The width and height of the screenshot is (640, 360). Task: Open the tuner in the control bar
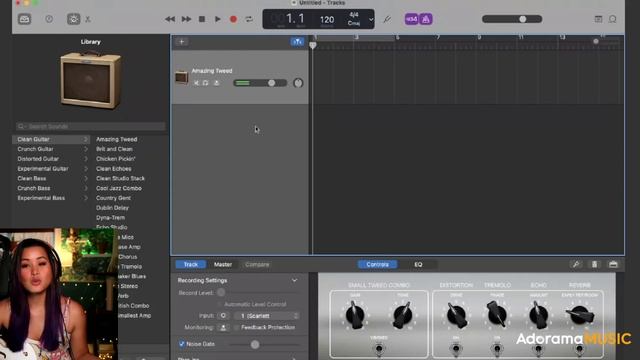pos(387,19)
